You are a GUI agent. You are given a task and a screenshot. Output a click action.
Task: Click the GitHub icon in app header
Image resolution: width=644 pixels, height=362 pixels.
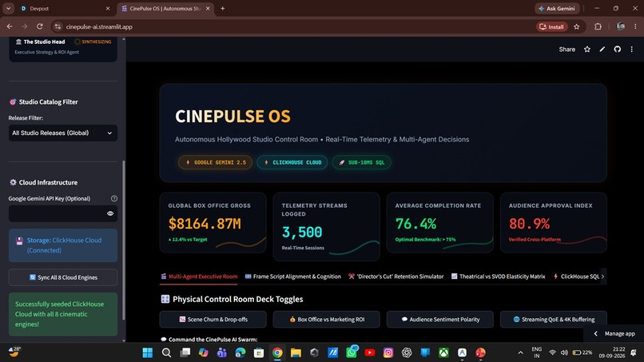617,50
